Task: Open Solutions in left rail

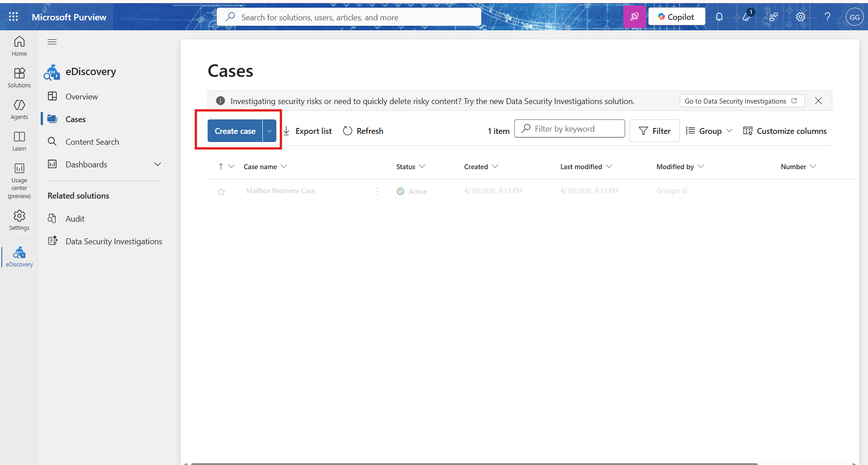Action: coord(19,78)
